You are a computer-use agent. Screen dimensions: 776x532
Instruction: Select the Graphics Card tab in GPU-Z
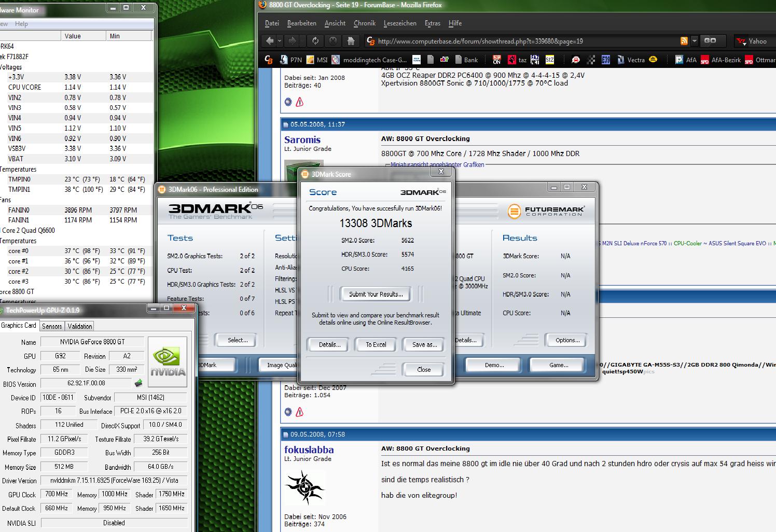tap(19, 326)
